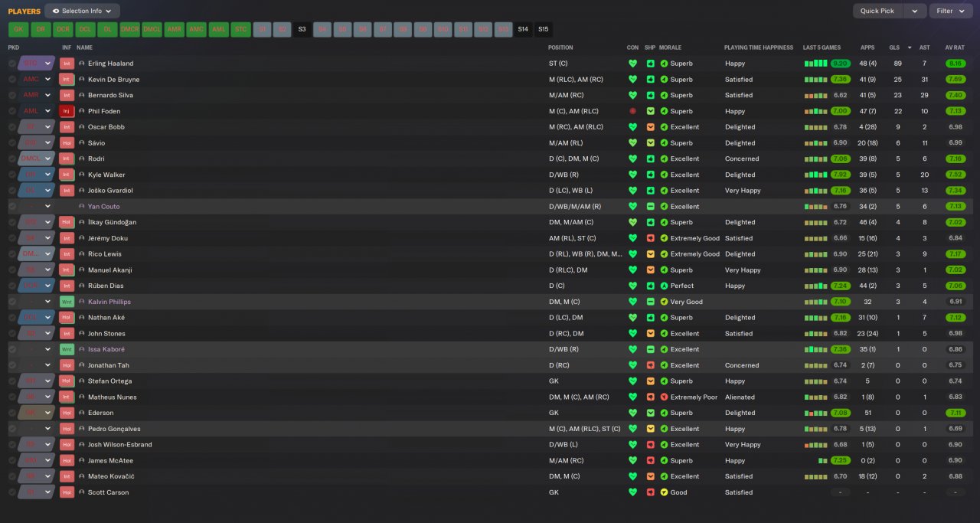Open the DMCL position dropdown for Rodri
The width and height of the screenshot is (980, 523).
pyautogui.click(x=37, y=159)
